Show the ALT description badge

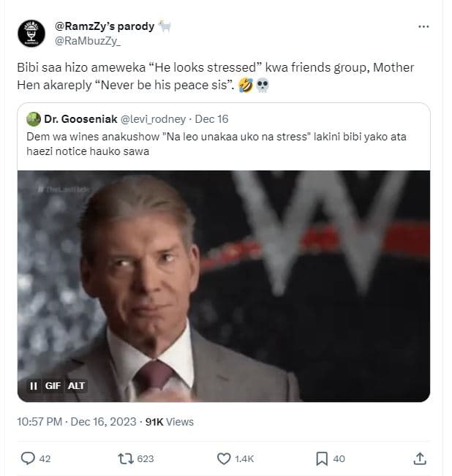point(76,385)
